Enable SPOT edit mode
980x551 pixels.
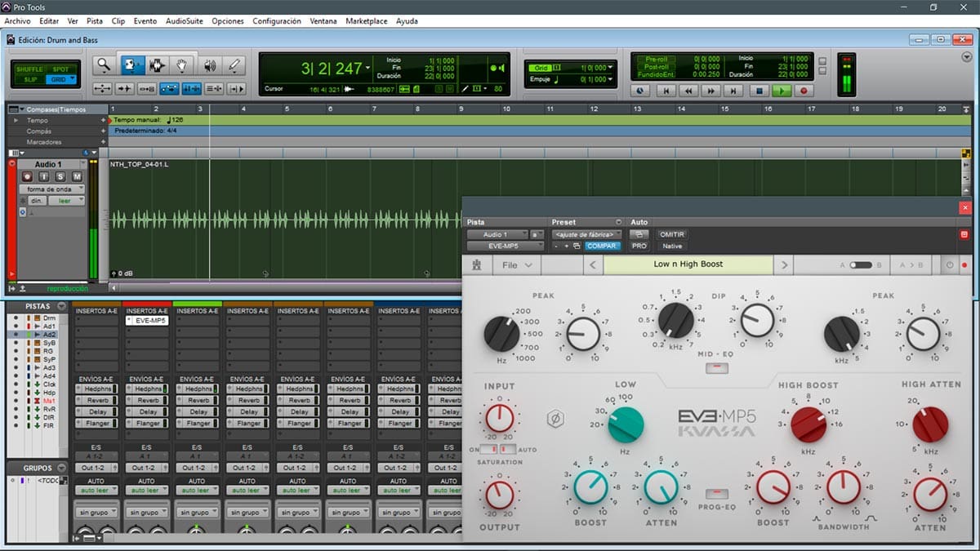pyautogui.click(x=60, y=69)
